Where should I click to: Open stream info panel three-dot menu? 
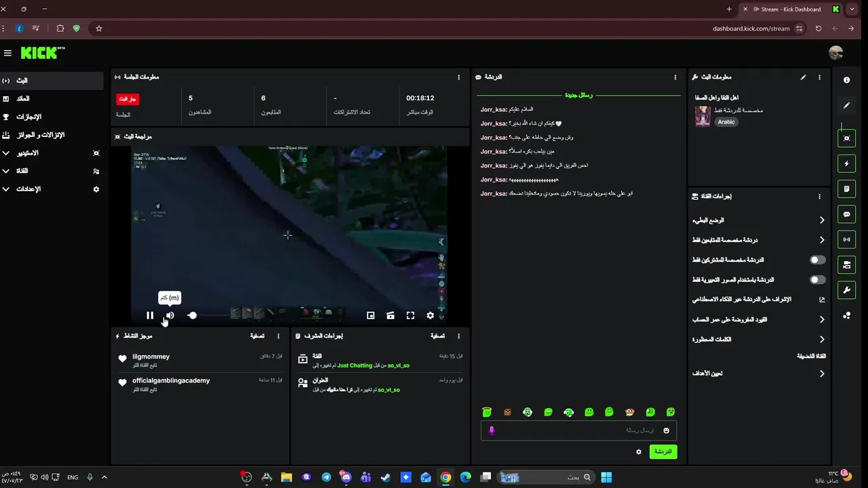[819, 77]
